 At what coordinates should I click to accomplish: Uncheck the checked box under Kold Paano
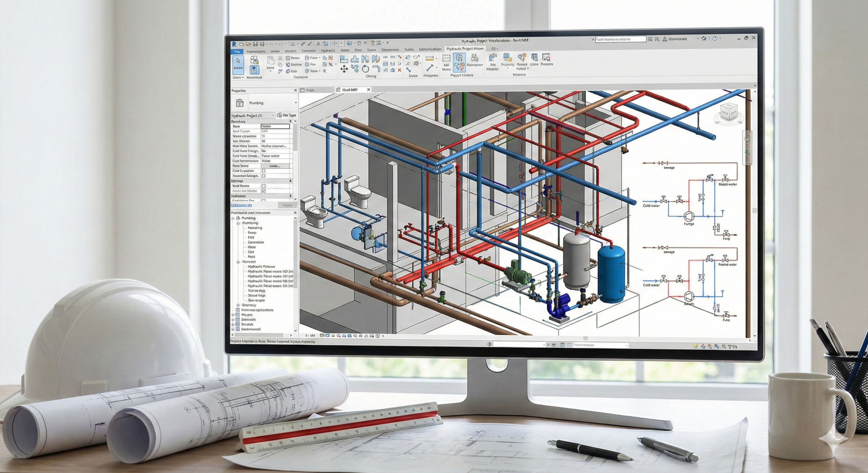coord(263,191)
